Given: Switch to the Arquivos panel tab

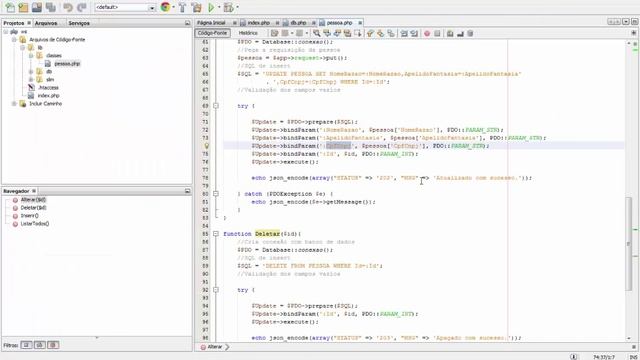Looking at the screenshot, I should pos(46,23).
